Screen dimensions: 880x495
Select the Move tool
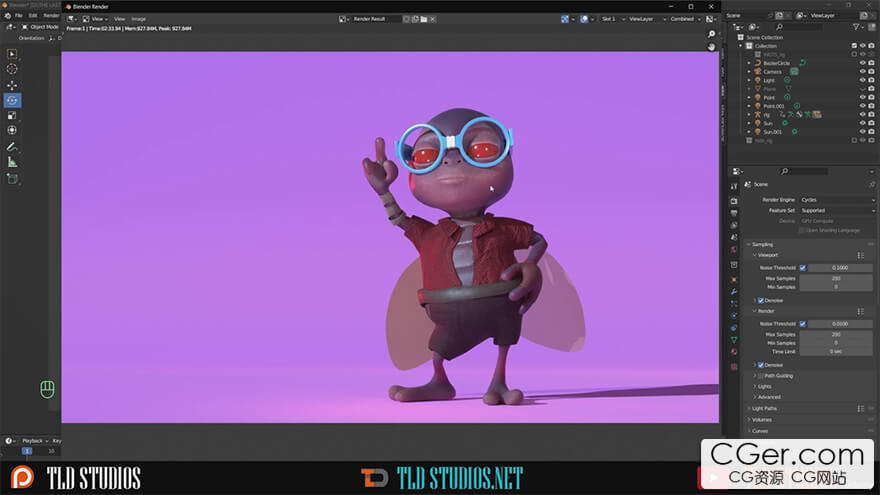pos(12,85)
